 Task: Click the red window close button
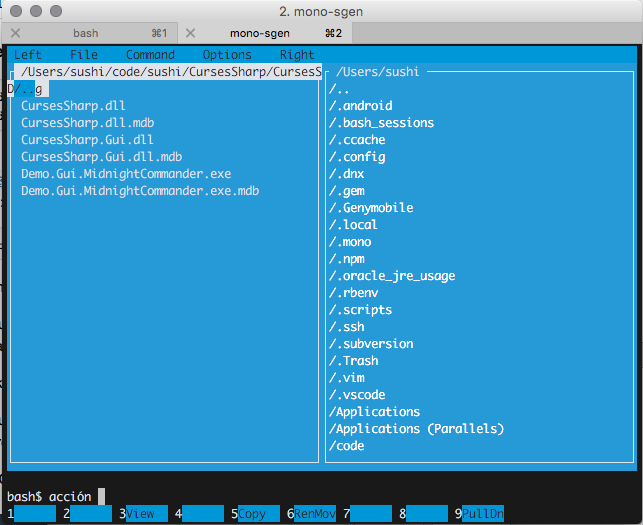click(x=16, y=11)
